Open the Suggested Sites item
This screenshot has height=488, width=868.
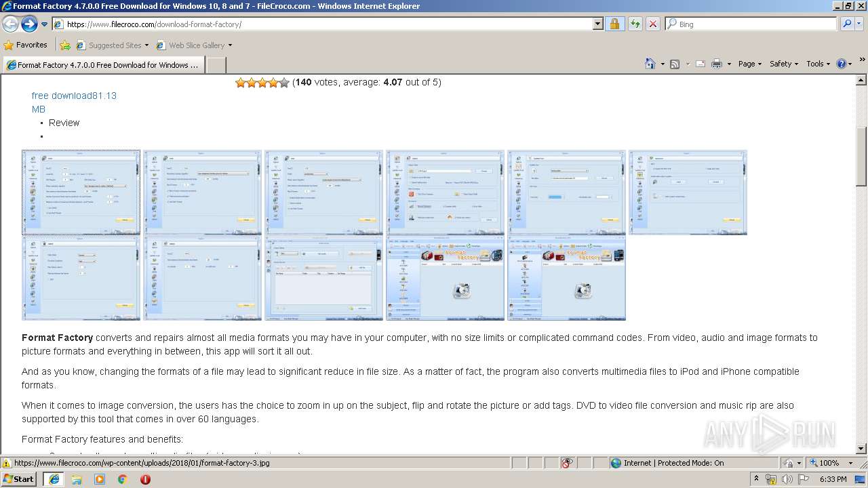click(112, 45)
